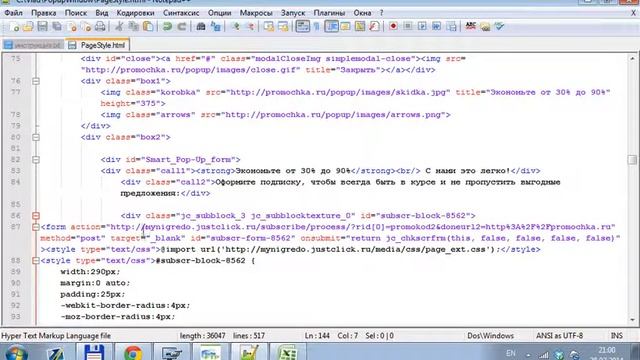The image size is (640, 360).
Task: Zoom in on the editor text
Action: point(236,27)
